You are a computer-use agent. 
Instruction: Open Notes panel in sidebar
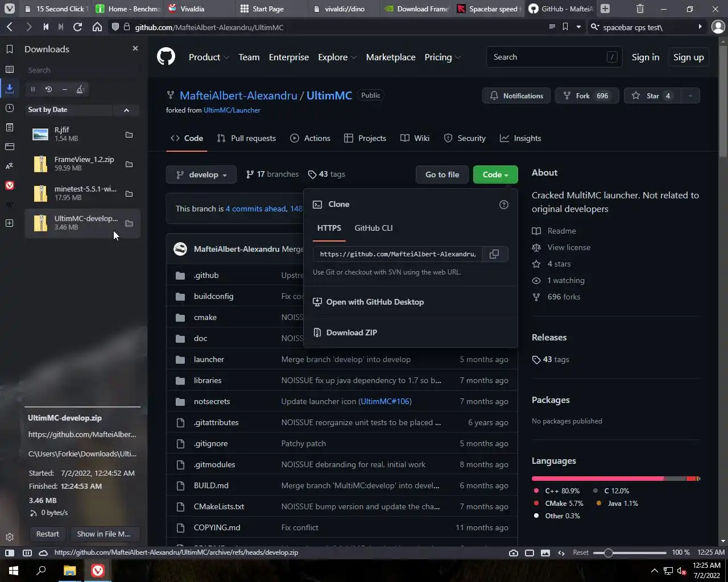(10, 127)
